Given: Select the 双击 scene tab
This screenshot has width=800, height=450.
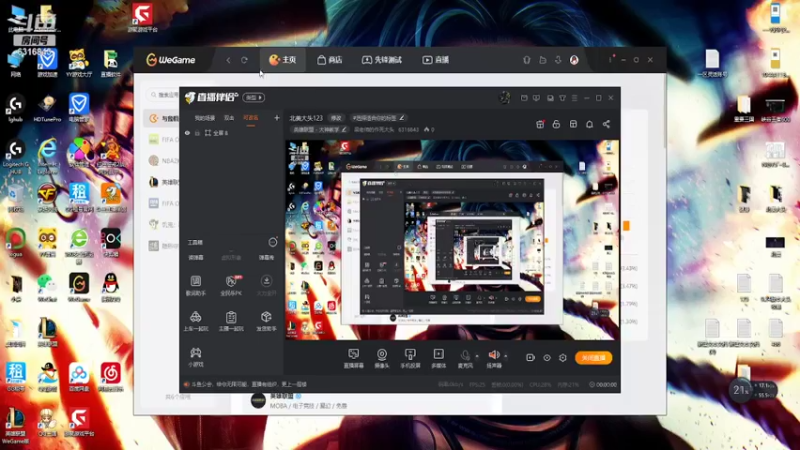Looking at the screenshot, I should coord(229,118).
